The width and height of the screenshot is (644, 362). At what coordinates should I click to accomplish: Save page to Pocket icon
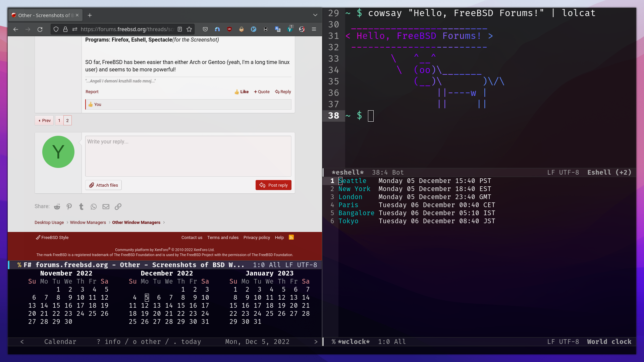pos(205,29)
